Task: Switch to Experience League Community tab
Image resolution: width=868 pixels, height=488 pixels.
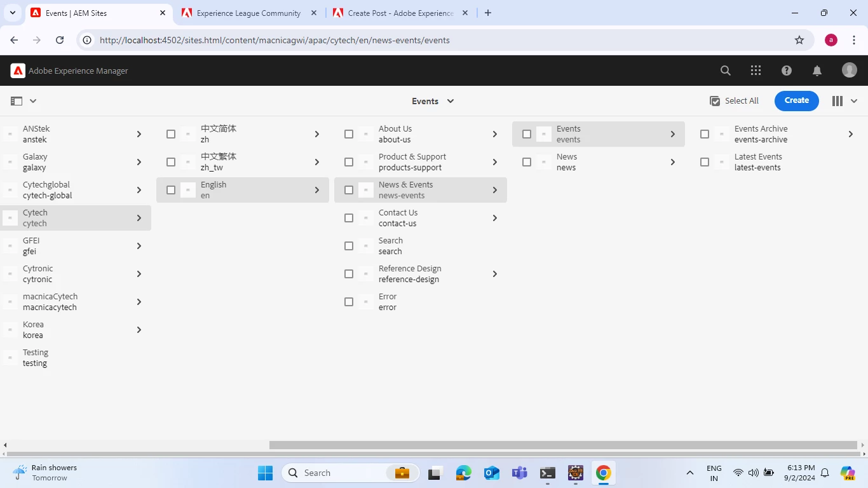Action: tap(248, 13)
